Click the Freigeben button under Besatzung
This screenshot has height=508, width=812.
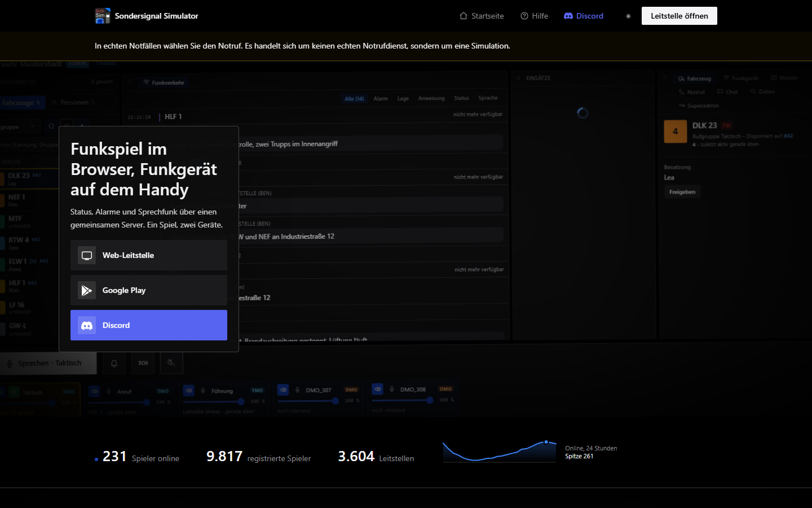tap(682, 192)
